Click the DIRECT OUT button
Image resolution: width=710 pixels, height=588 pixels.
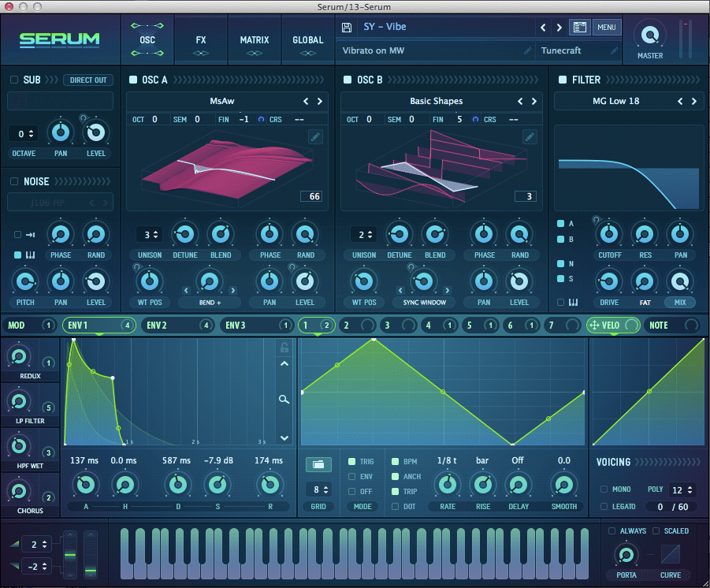pos(88,80)
